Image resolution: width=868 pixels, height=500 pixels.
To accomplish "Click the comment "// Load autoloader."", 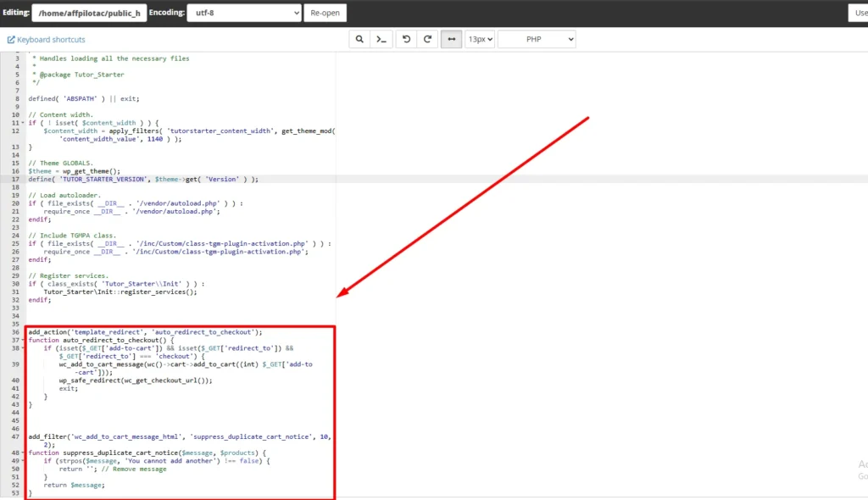I will pyautogui.click(x=64, y=196).
